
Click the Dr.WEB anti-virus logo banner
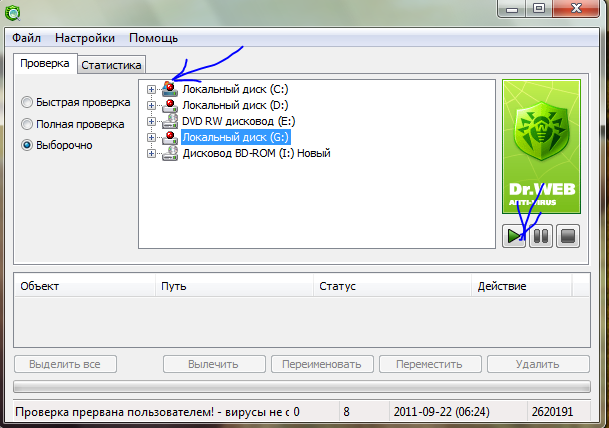point(541,146)
